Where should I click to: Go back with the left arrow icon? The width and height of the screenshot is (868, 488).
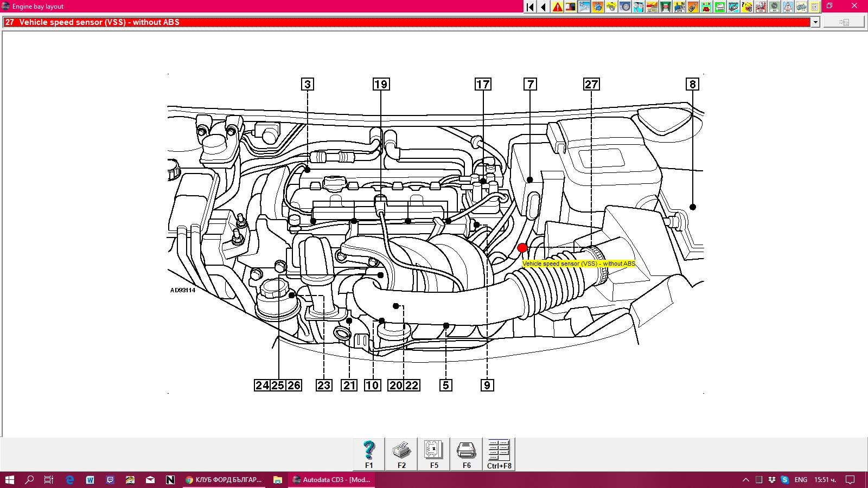[544, 7]
